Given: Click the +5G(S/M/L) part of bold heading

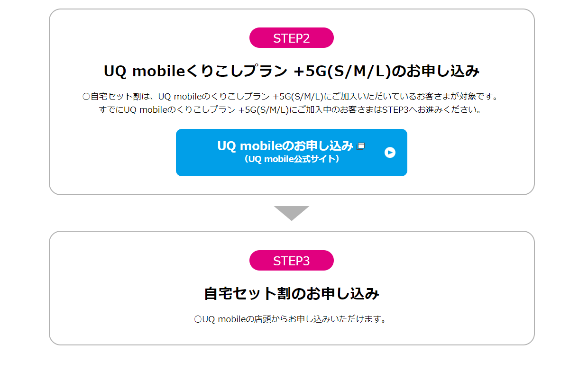Looking at the screenshot, I should 341,72.
